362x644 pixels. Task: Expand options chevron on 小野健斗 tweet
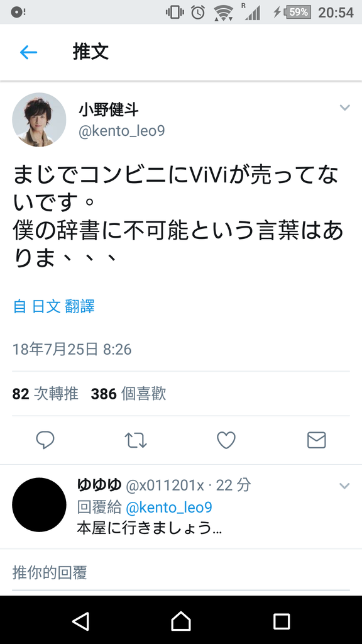point(345,108)
